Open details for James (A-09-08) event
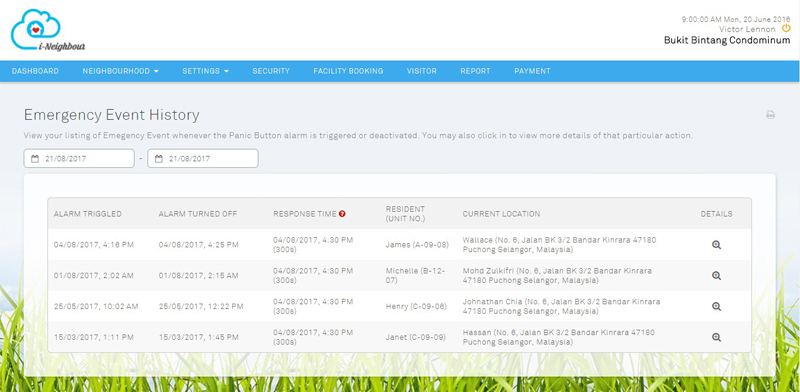The image size is (800, 392). pyautogui.click(x=716, y=245)
